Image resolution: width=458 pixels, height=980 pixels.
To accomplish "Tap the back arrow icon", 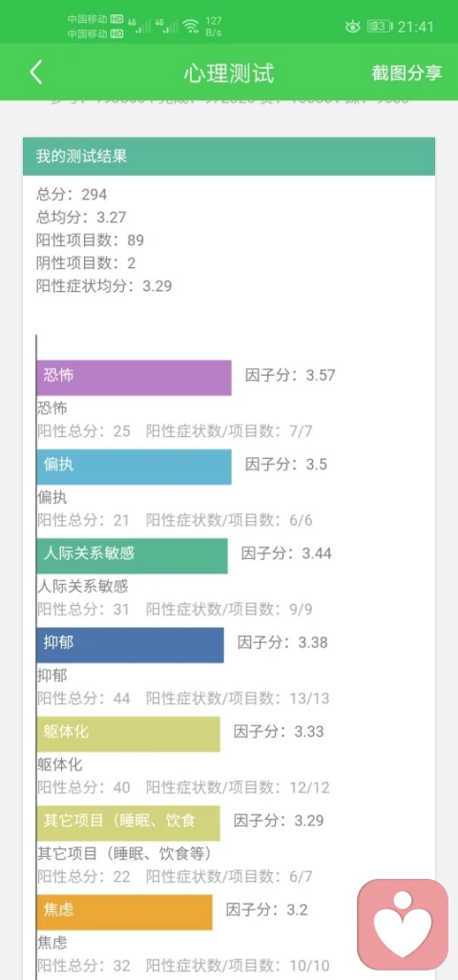I will [x=36, y=73].
